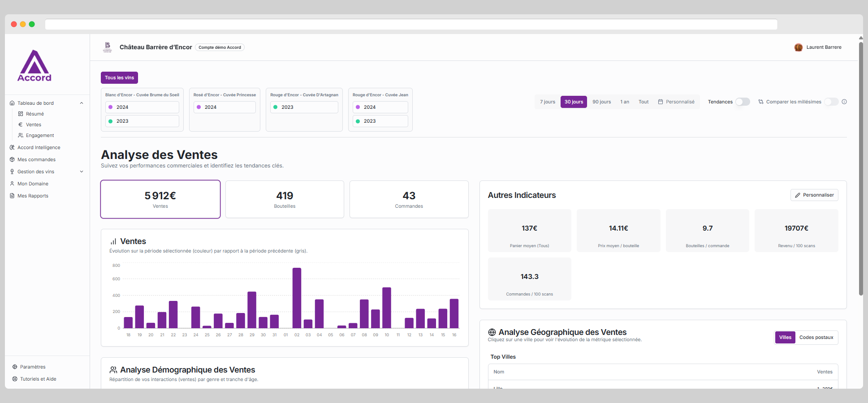Viewport: 868px width, 403px height.
Task: Select the 419 Bouteilles metric card
Action: point(285,199)
